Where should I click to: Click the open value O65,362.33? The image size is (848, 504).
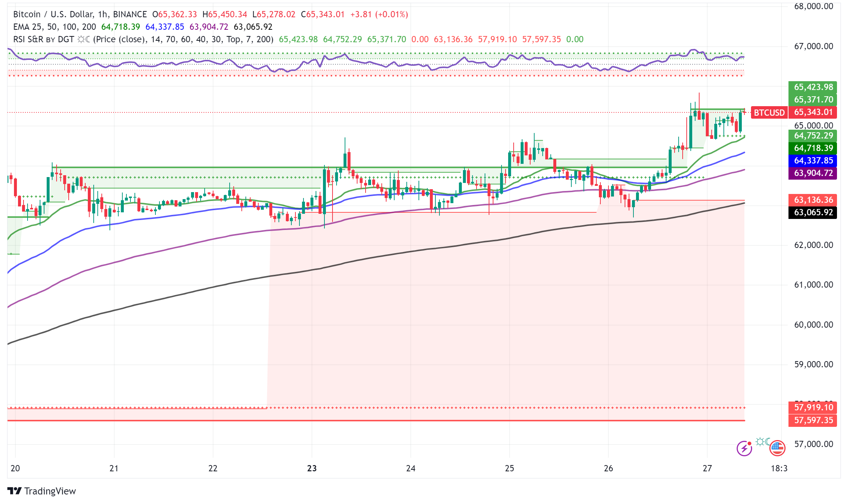click(175, 14)
